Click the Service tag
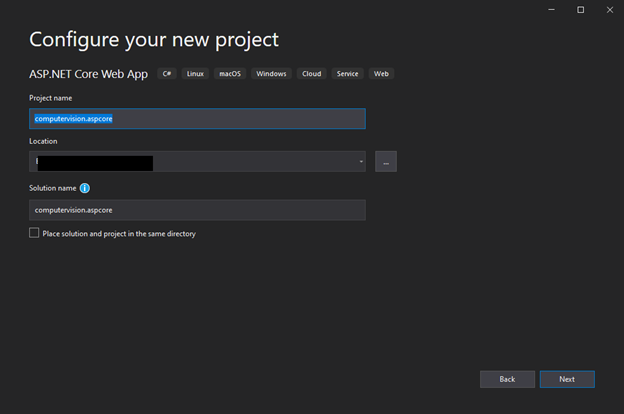The width and height of the screenshot is (624, 414). [347, 74]
